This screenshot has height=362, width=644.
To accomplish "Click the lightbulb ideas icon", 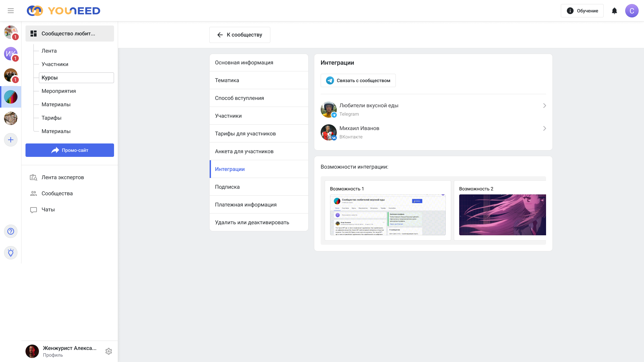I will click(x=11, y=253).
